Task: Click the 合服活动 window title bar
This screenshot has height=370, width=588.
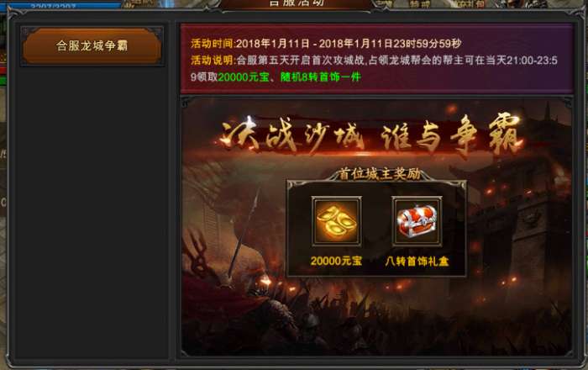Action: pyautogui.click(x=297, y=3)
